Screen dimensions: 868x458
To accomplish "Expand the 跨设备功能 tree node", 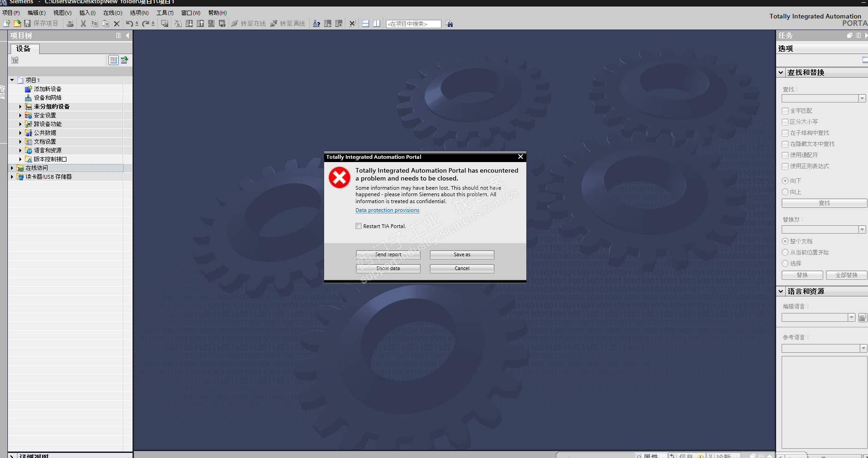I will pyautogui.click(x=20, y=124).
